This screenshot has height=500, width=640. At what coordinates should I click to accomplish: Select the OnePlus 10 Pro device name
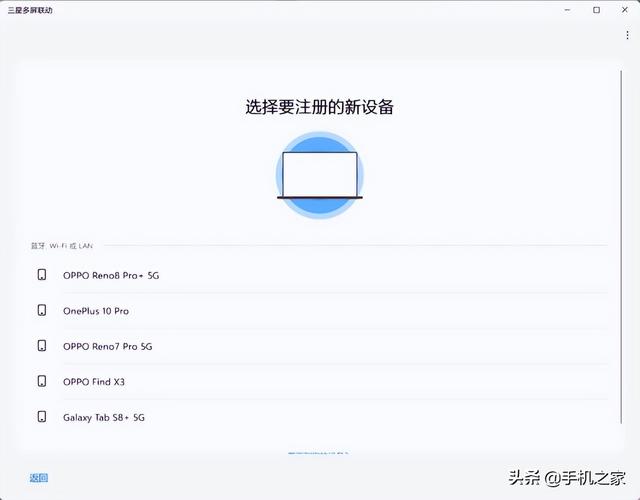[x=96, y=311]
